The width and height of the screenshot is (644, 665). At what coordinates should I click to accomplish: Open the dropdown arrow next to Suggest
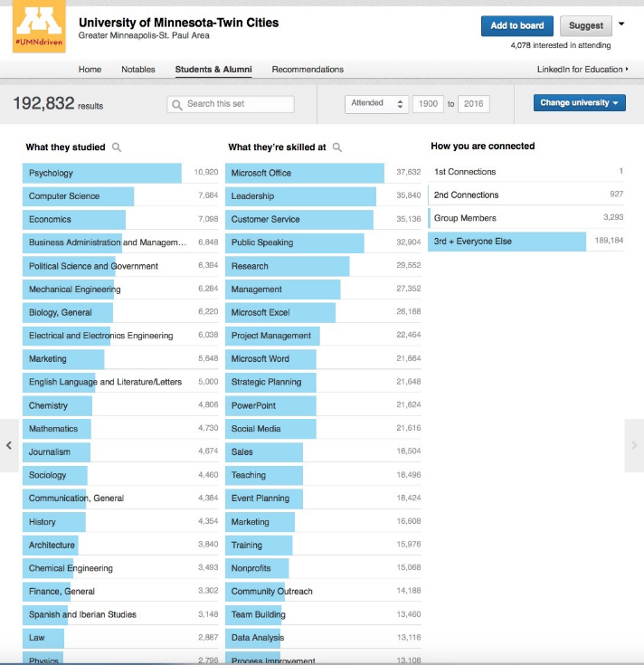click(621, 24)
